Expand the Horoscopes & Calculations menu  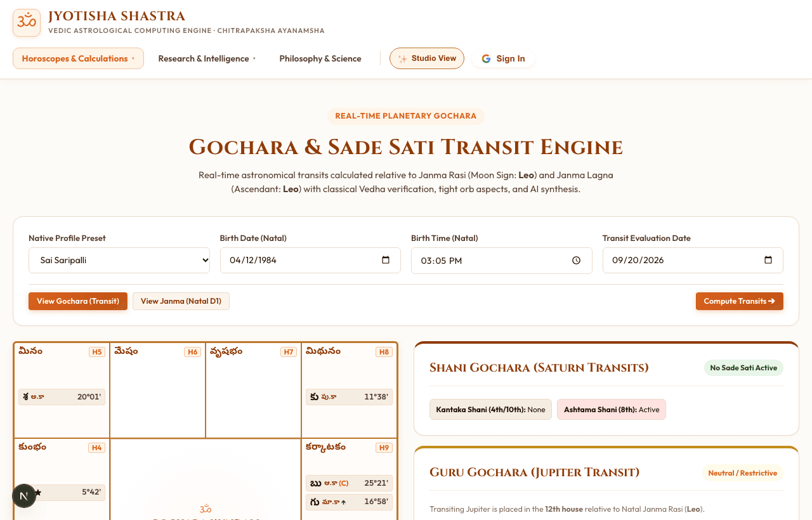78,58
